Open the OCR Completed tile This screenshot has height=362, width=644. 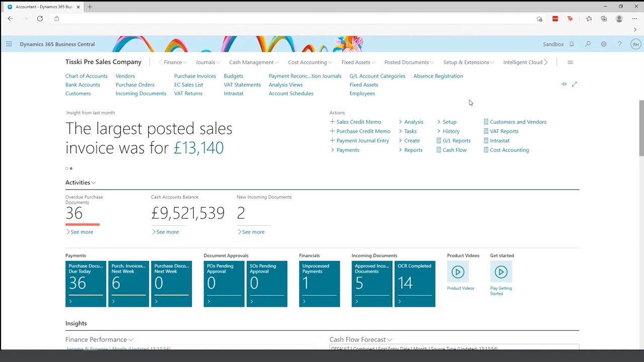pos(415,284)
